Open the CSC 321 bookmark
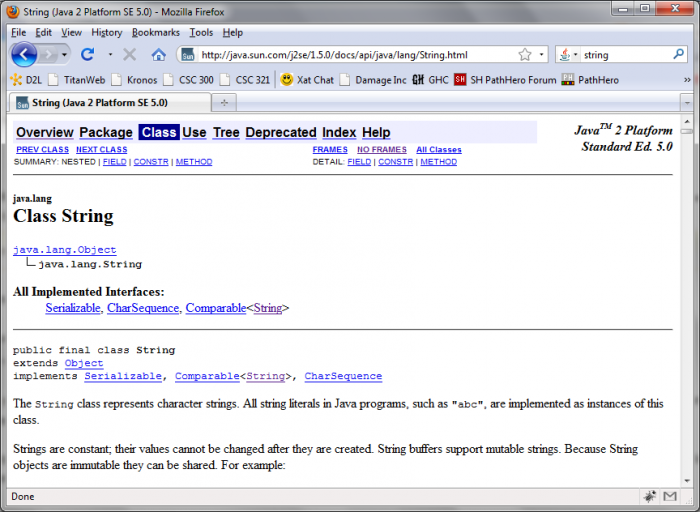 [245, 80]
